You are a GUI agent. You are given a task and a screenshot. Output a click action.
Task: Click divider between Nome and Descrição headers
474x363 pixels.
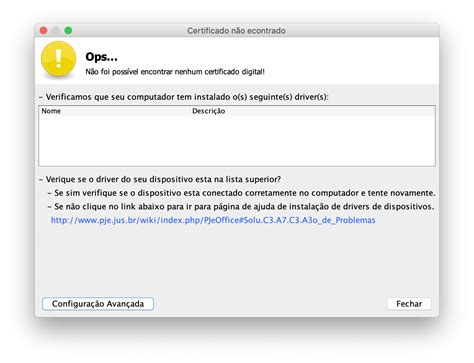click(x=190, y=111)
